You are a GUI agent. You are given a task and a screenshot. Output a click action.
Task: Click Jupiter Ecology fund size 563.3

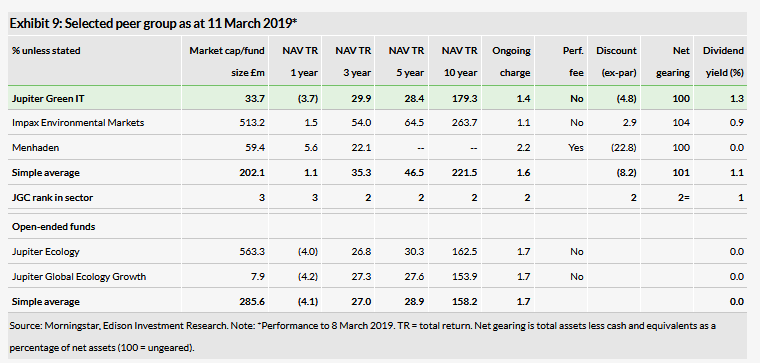click(252, 252)
